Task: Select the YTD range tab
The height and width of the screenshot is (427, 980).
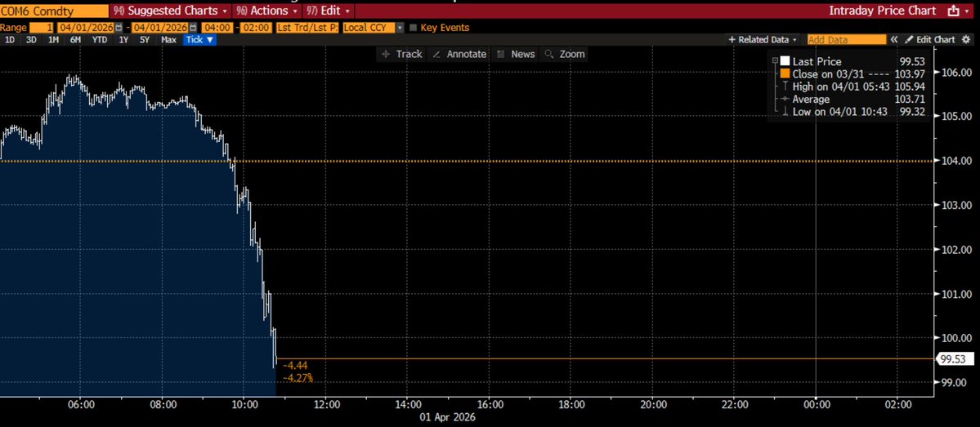Action: pyautogui.click(x=99, y=39)
